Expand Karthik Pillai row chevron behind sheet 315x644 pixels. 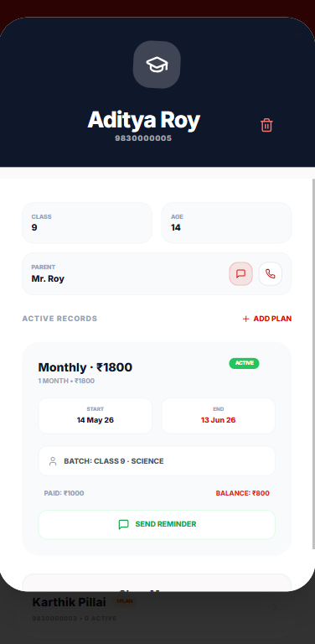click(276, 608)
